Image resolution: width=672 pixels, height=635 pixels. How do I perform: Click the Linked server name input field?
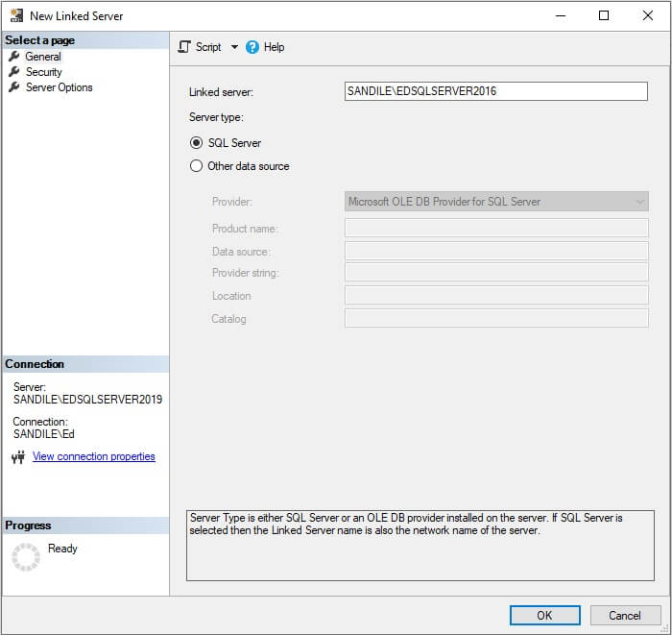click(496, 91)
